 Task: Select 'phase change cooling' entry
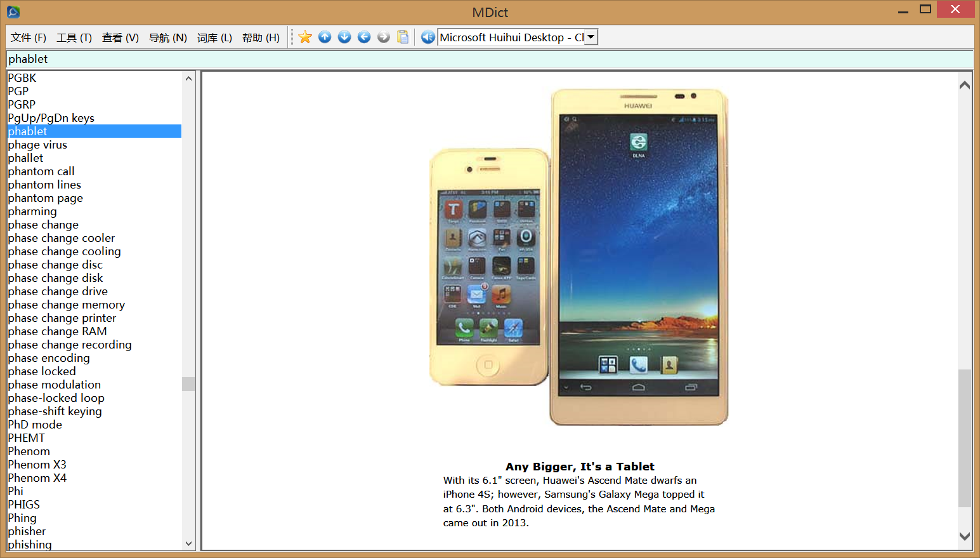tap(65, 251)
